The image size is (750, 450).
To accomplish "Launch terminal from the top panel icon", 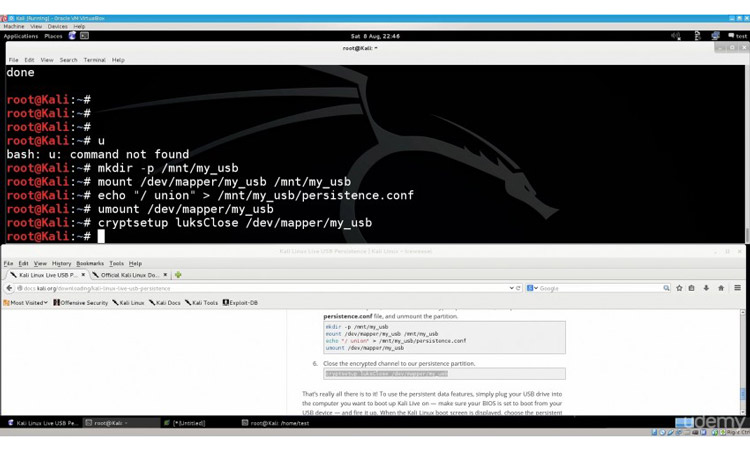I will (85, 36).
